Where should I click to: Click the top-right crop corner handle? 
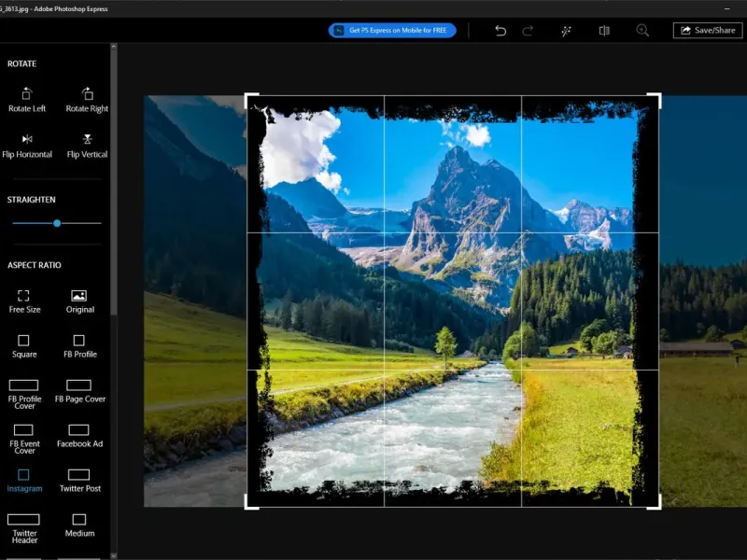click(655, 100)
